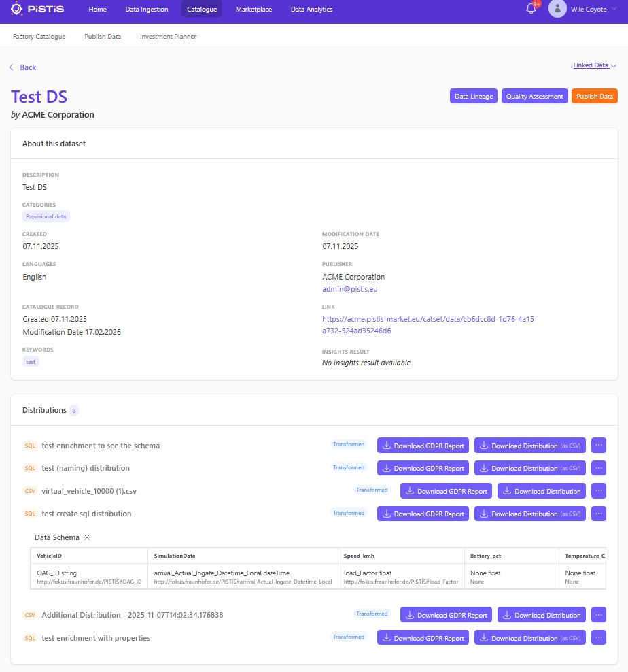Open more options for Additional Distribution row
Viewport: 628px width, 672px height.
click(x=599, y=615)
